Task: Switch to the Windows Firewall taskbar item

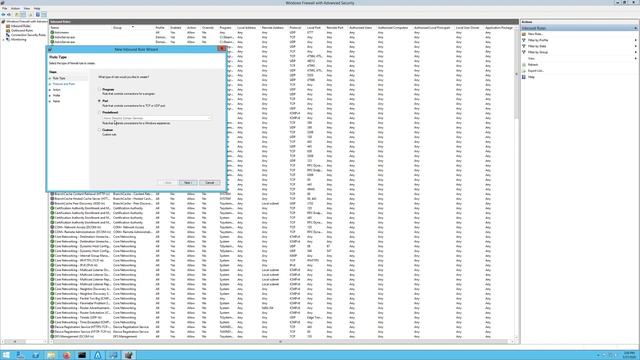Action: pyautogui.click(x=129, y=355)
